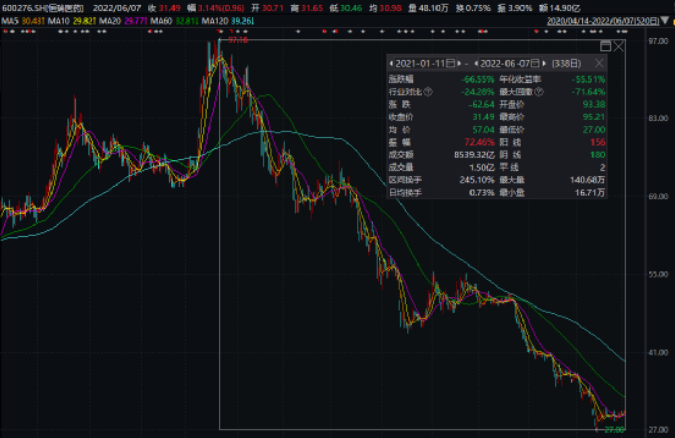Click the window icon above statistics panel
This screenshot has height=438, width=675.
click(x=605, y=47)
